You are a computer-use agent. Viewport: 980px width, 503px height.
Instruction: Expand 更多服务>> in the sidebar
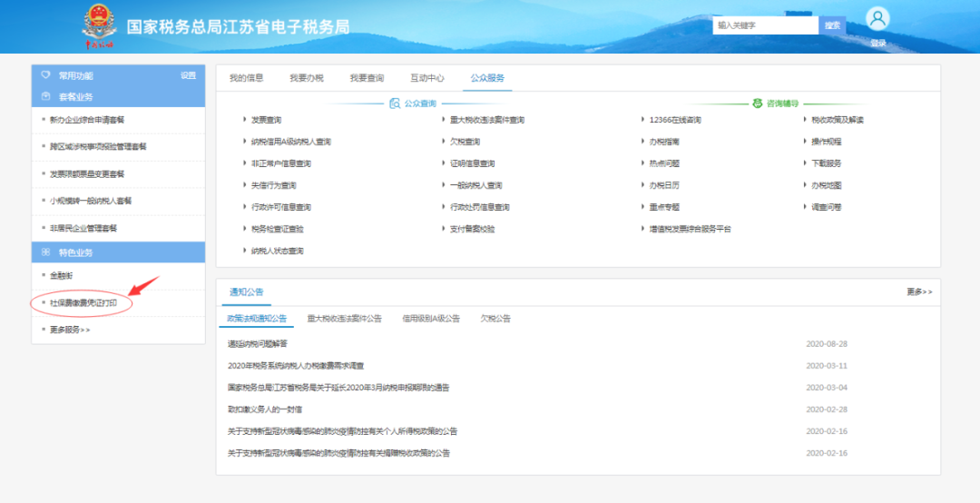point(70,330)
